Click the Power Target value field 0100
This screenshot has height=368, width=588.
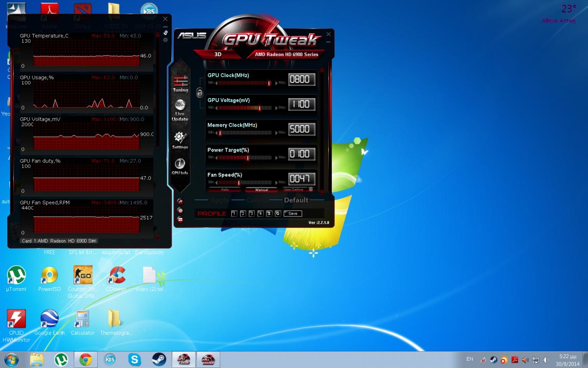[x=301, y=154]
